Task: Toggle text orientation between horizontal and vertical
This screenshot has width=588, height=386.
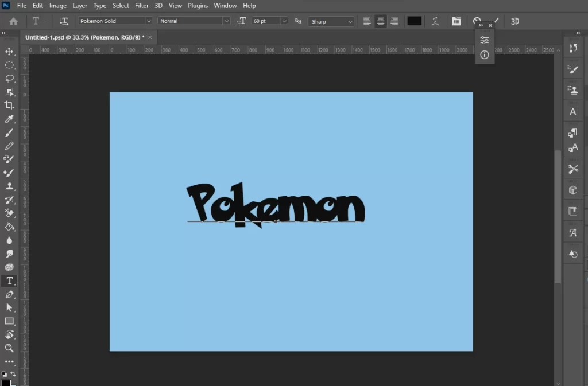Action: point(64,21)
